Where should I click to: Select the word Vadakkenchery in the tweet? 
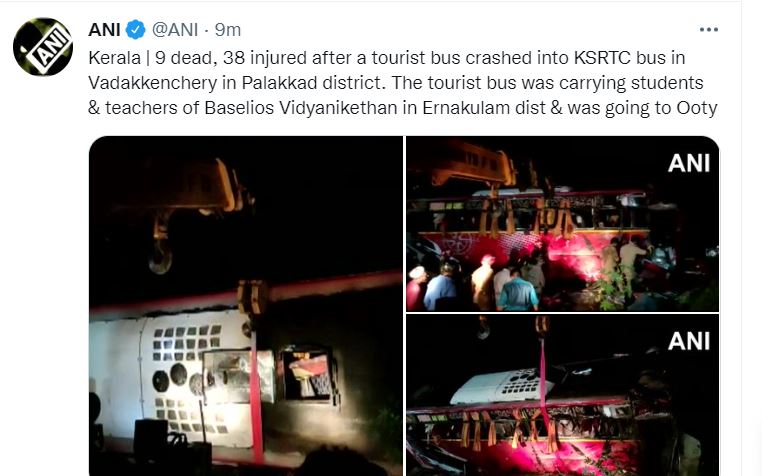click(x=153, y=83)
